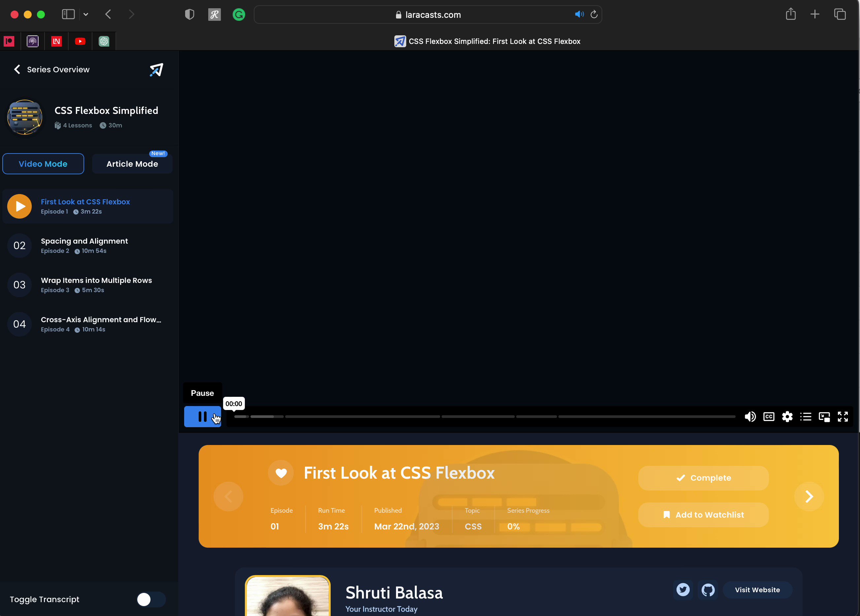Expand the Safari sidebar dropdown chevron
This screenshot has height=616, width=860.
pos(86,15)
